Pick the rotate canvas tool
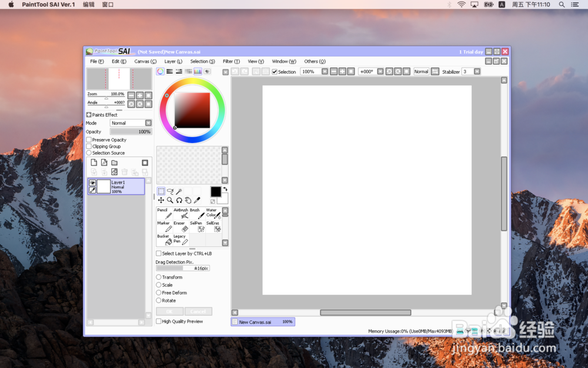This screenshot has width=588, height=368. coord(179,201)
